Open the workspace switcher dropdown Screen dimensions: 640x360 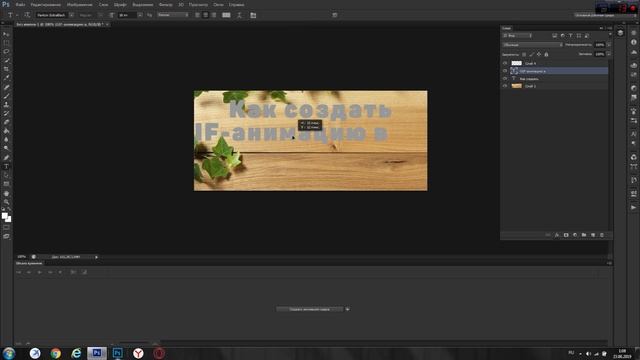click(605, 15)
